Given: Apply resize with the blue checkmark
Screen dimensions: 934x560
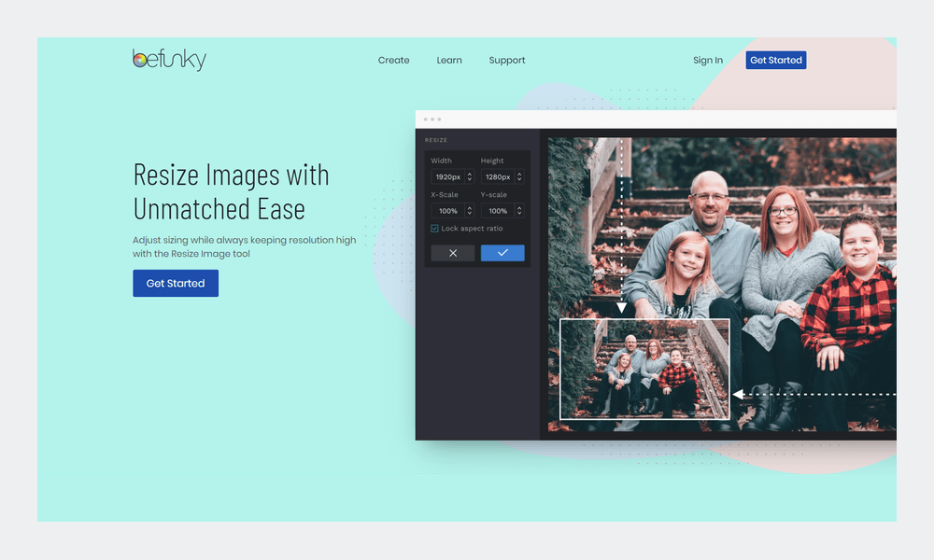Looking at the screenshot, I should pyautogui.click(x=502, y=253).
